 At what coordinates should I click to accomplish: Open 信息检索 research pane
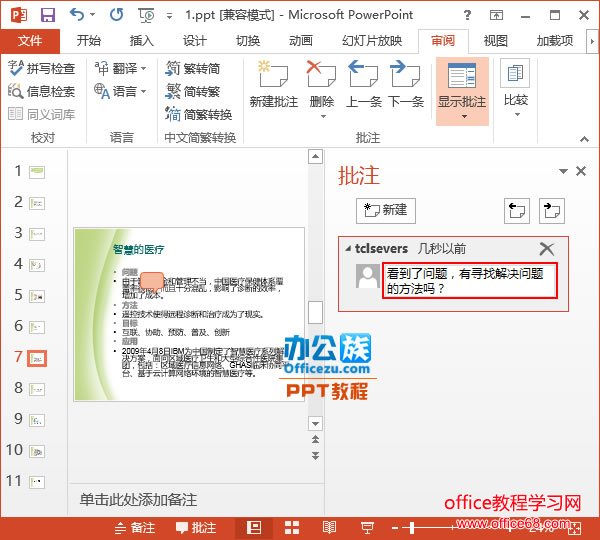pos(41,91)
